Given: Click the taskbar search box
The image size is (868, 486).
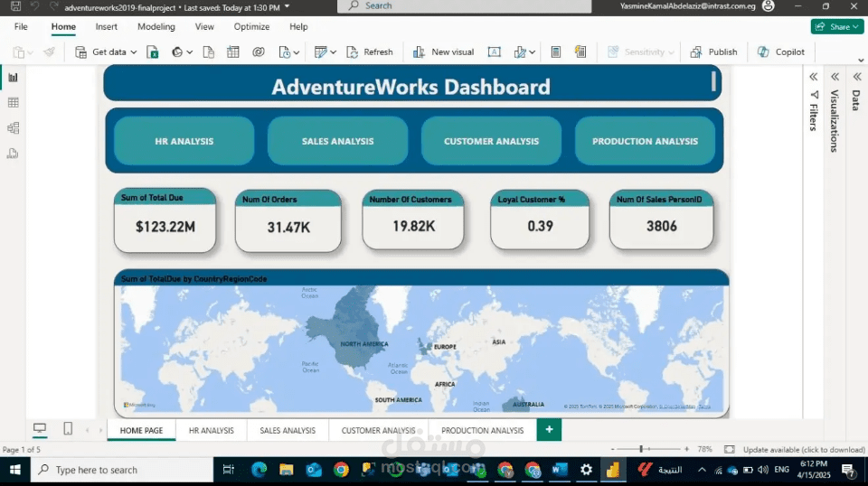Looking at the screenshot, I should coord(122,470).
